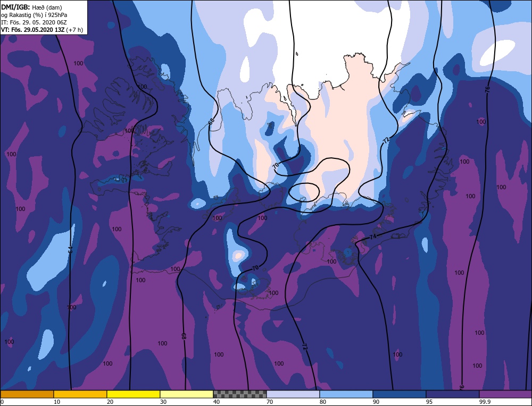Screen dimensions: 532x406
Task: Click the lavender 70–80 legend swatch
Action: 293,394
